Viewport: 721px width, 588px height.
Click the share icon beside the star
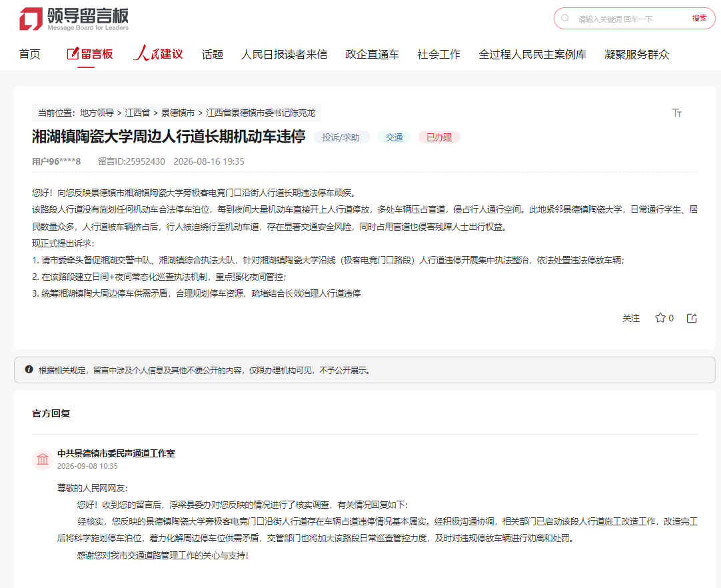tap(692, 318)
